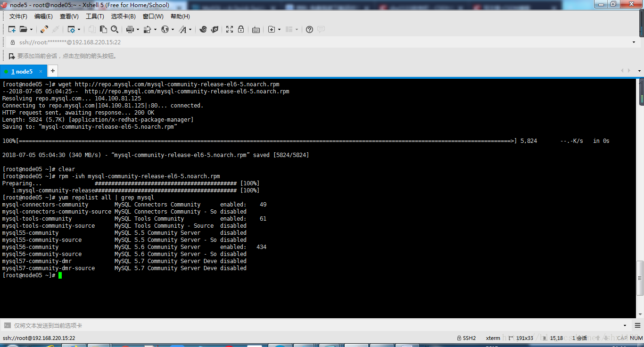Click the add current session arrow icon

pos(12,56)
